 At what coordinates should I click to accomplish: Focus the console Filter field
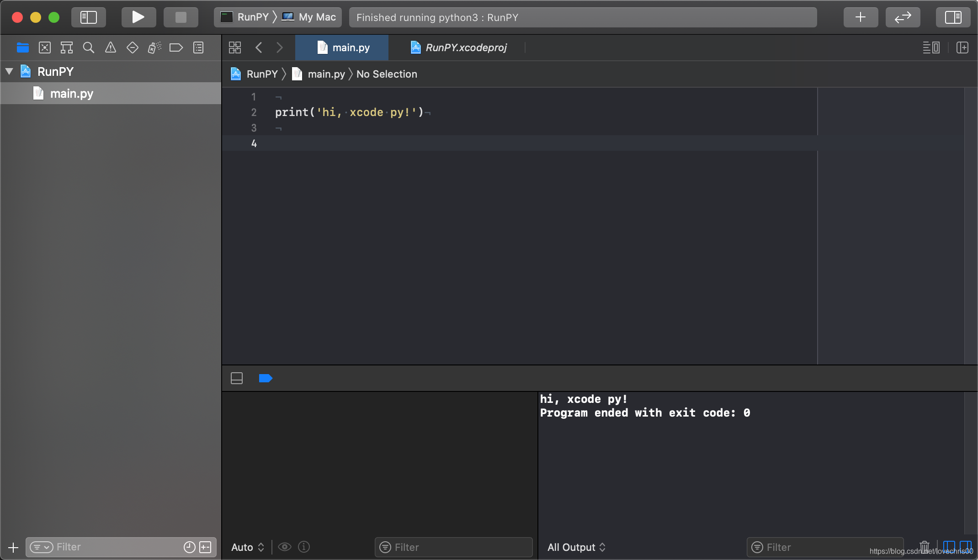coord(825,547)
